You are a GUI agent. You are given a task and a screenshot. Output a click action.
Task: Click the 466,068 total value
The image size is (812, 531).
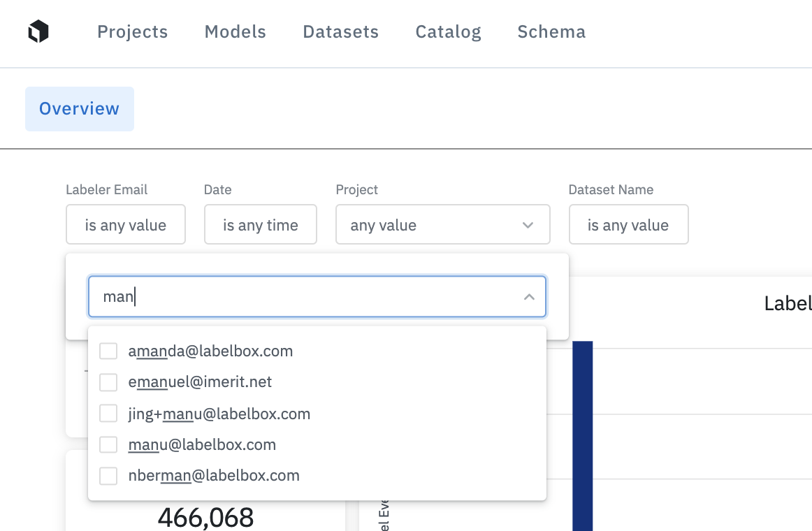(205, 517)
